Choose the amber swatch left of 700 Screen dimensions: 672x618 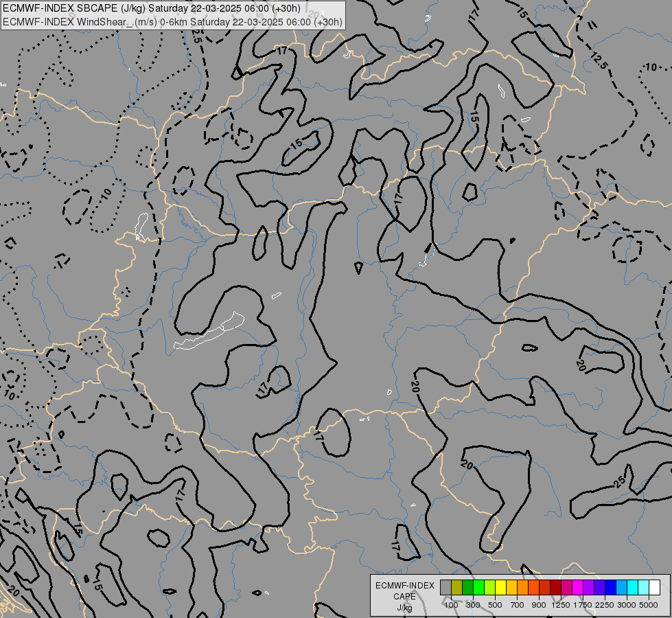point(511,588)
